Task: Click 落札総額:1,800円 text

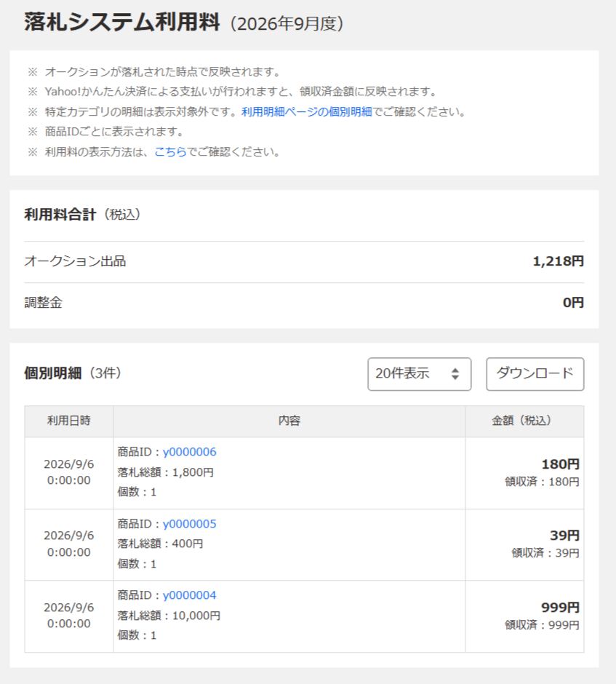Action: [166, 472]
